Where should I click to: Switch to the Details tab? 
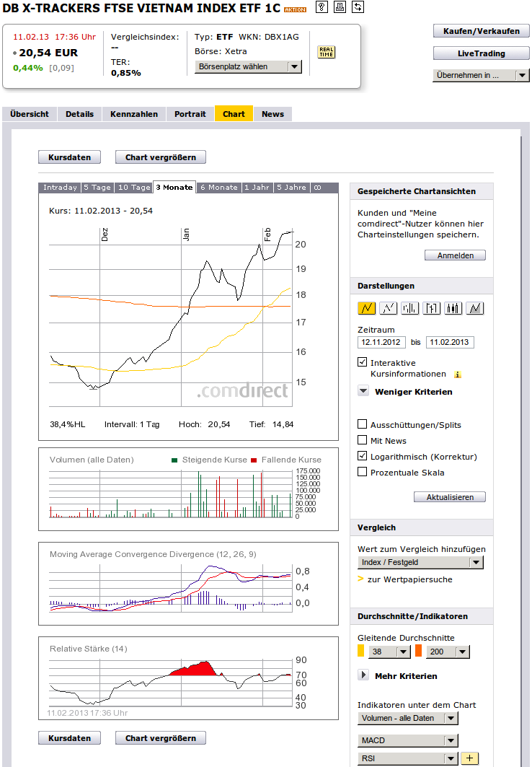click(x=79, y=114)
